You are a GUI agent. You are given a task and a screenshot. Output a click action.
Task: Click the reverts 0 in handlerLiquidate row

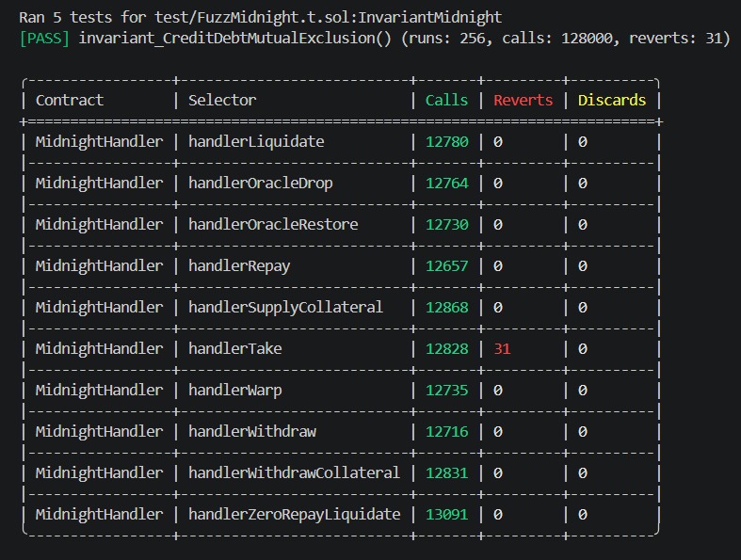click(498, 142)
